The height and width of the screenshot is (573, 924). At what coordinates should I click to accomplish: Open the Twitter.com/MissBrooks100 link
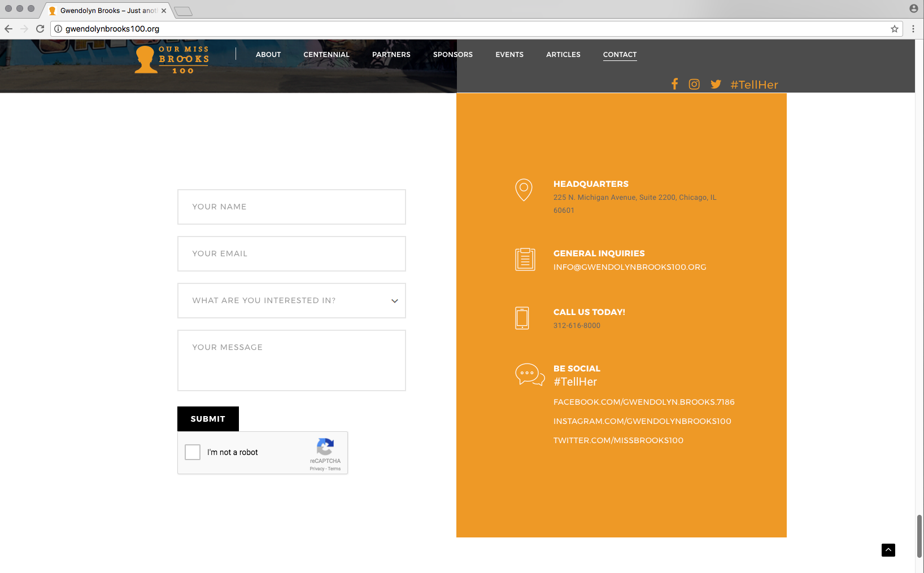(x=618, y=440)
